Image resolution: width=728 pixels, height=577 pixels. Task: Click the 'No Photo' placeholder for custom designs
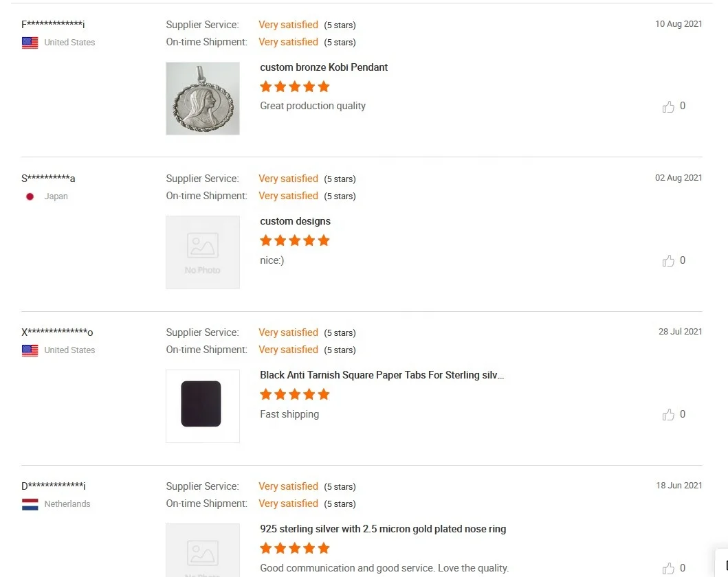pyautogui.click(x=203, y=252)
